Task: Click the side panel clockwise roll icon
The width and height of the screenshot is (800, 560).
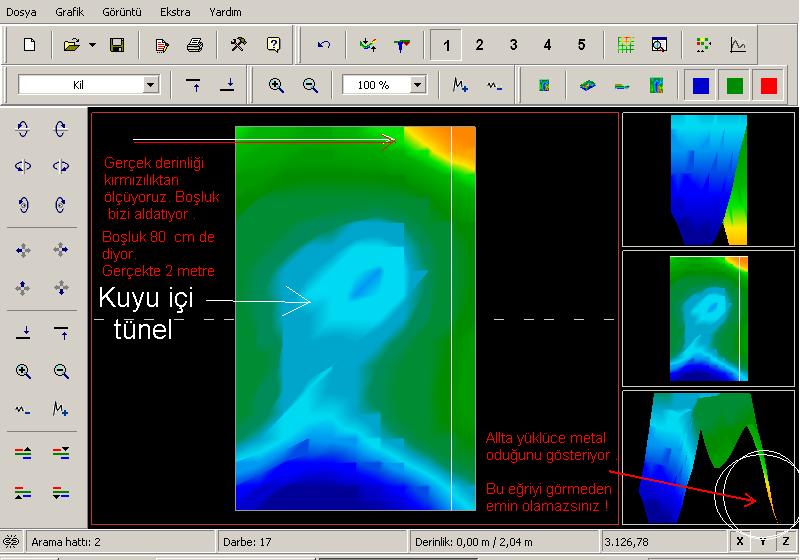Action: point(60,205)
